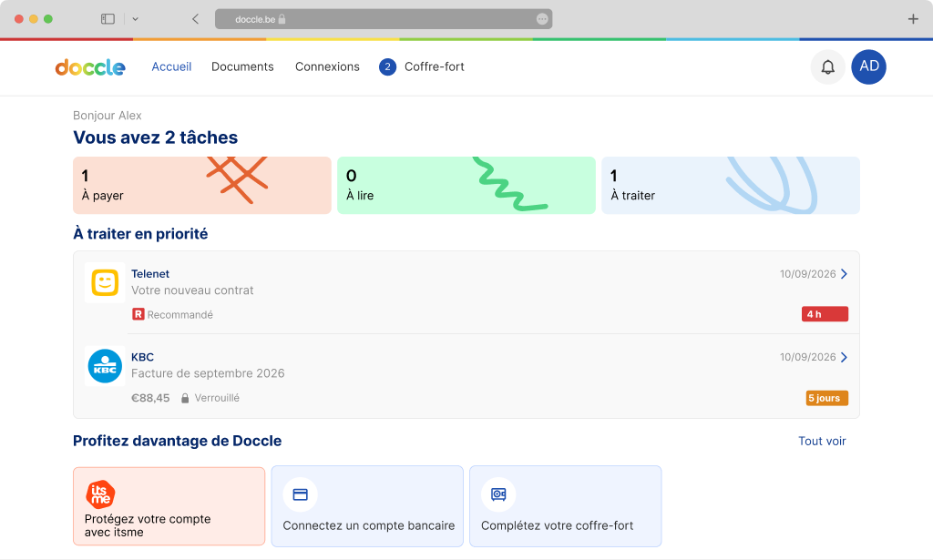The width and height of the screenshot is (933, 560).
Task: Click the Doccle logo
Action: (90, 67)
